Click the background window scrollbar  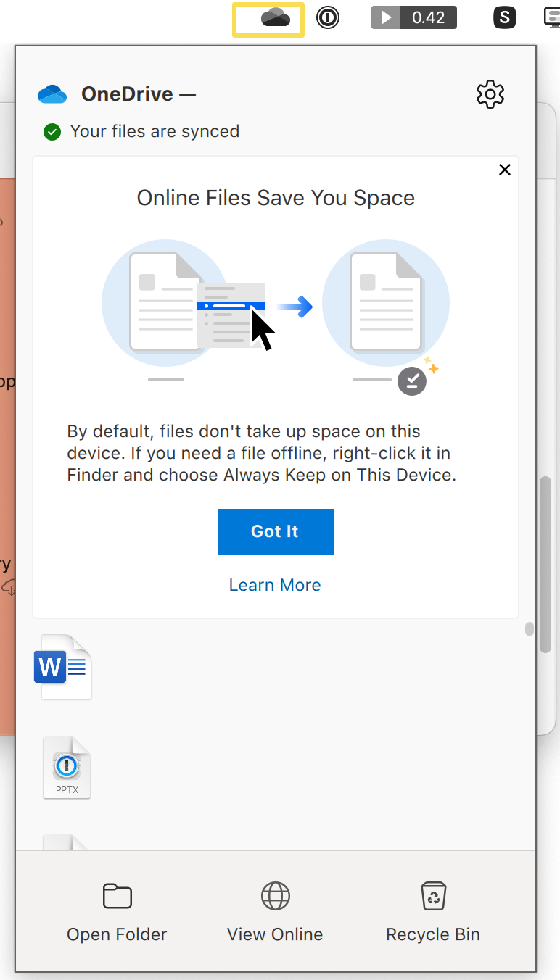click(x=545, y=565)
